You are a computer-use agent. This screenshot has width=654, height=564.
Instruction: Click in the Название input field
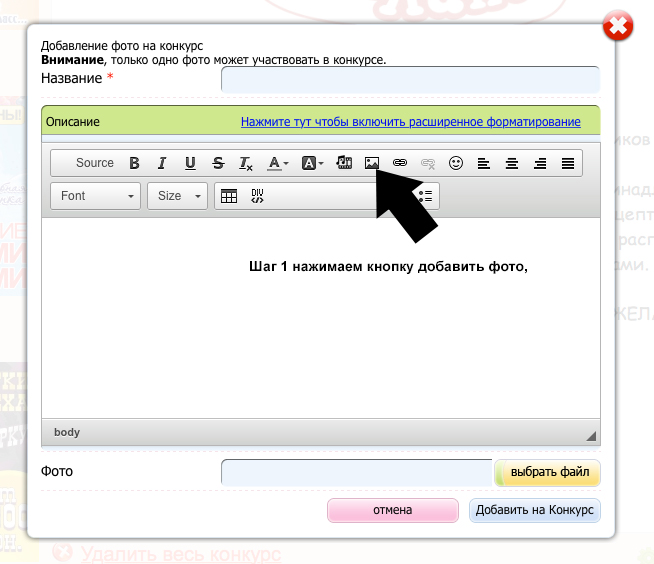410,80
